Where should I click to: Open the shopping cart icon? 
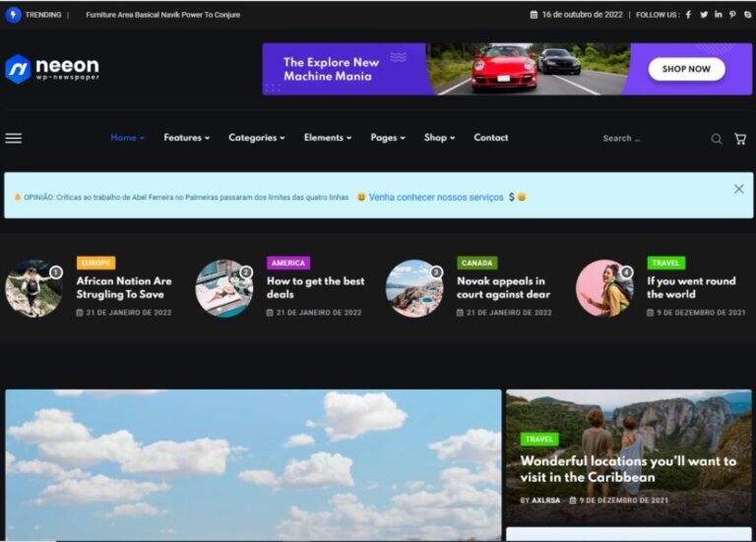pyautogui.click(x=740, y=139)
